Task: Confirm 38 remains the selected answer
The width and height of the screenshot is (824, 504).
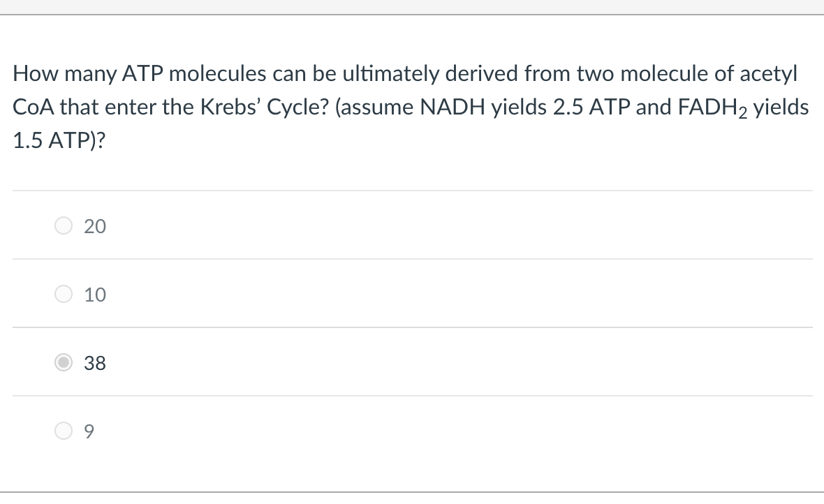Action: [64, 362]
